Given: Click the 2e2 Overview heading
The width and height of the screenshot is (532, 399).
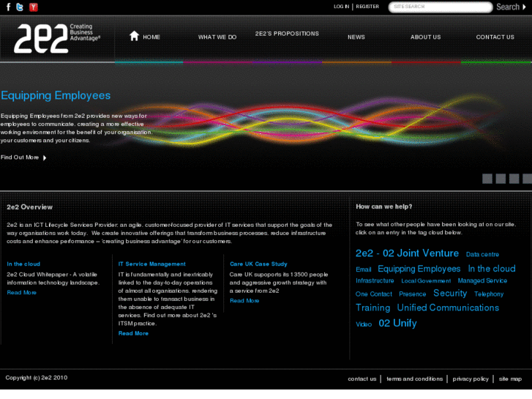Looking at the screenshot, I should tap(29, 207).
